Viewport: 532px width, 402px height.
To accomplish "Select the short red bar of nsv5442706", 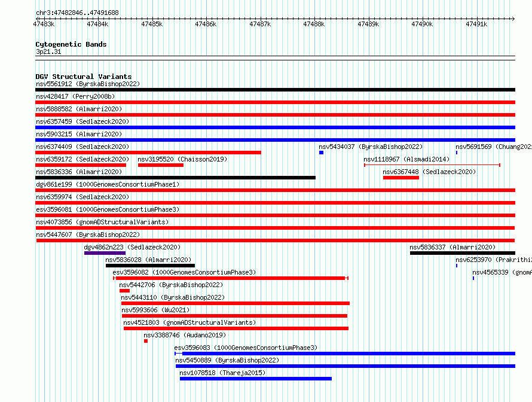I will (124, 291).
